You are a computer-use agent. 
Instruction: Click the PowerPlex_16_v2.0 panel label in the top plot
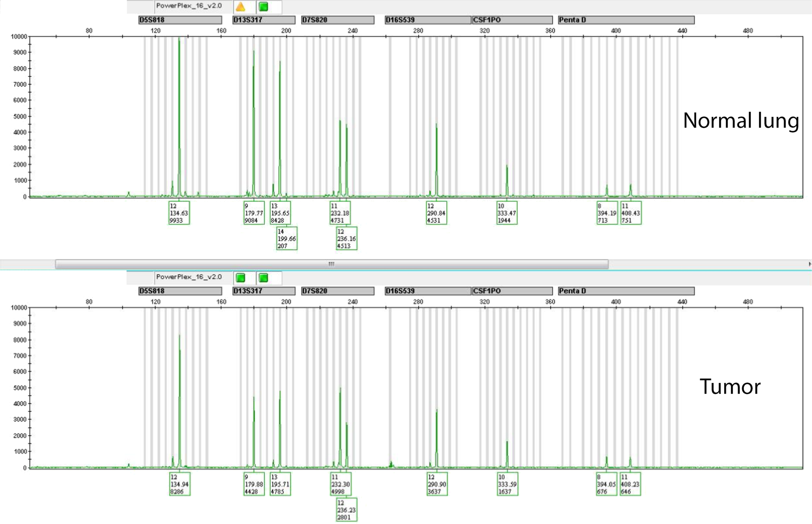tap(189, 6)
